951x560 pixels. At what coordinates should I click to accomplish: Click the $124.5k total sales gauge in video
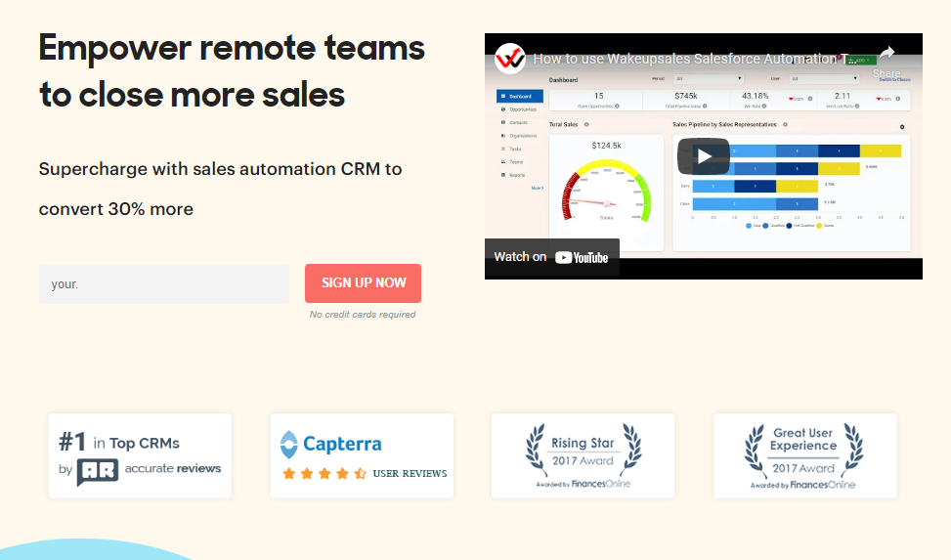[x=607, y=190]
